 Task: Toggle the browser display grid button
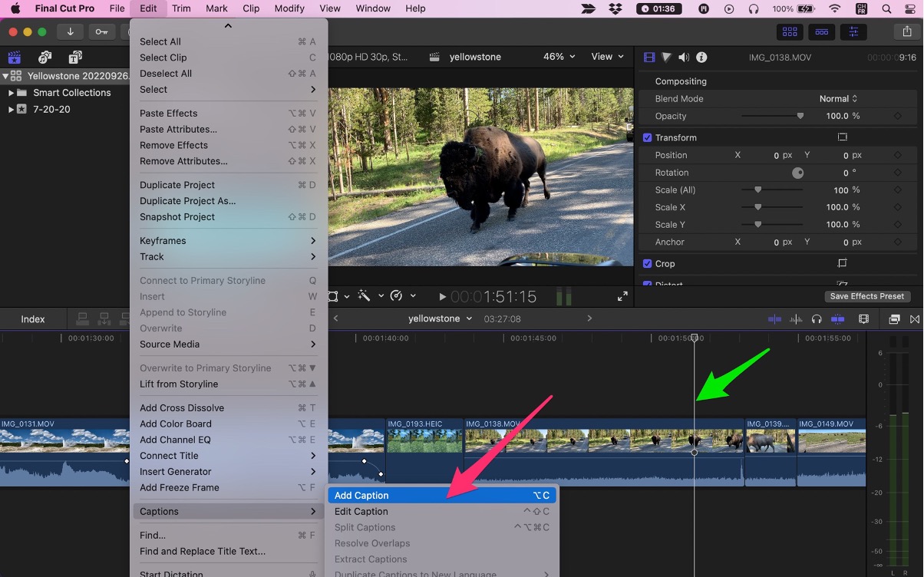pyautogui.click(x=790, y=31)
